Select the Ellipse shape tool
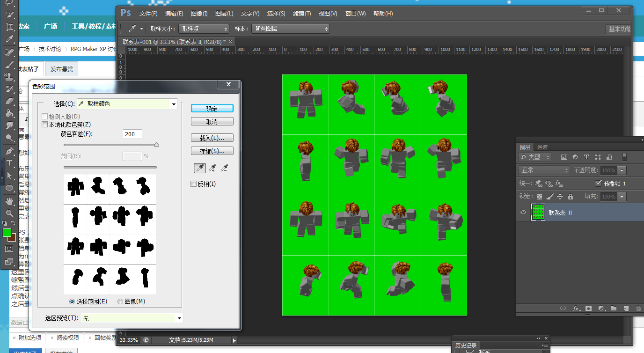644x353 pixels. tap(9, 188)
